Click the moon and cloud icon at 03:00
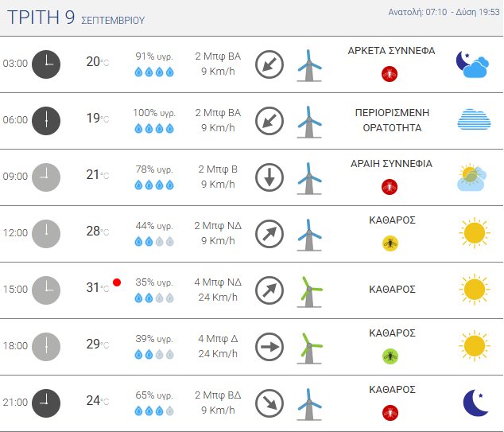This screenshot has height=432, width=504. tap(472, 64)
